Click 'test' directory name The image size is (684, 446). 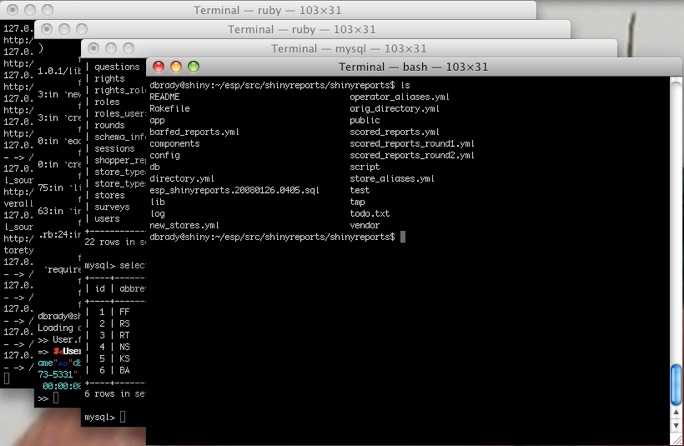359,190
